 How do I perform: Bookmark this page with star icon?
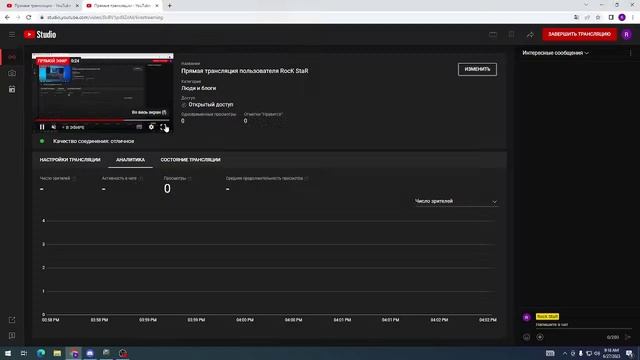point(598,18)
